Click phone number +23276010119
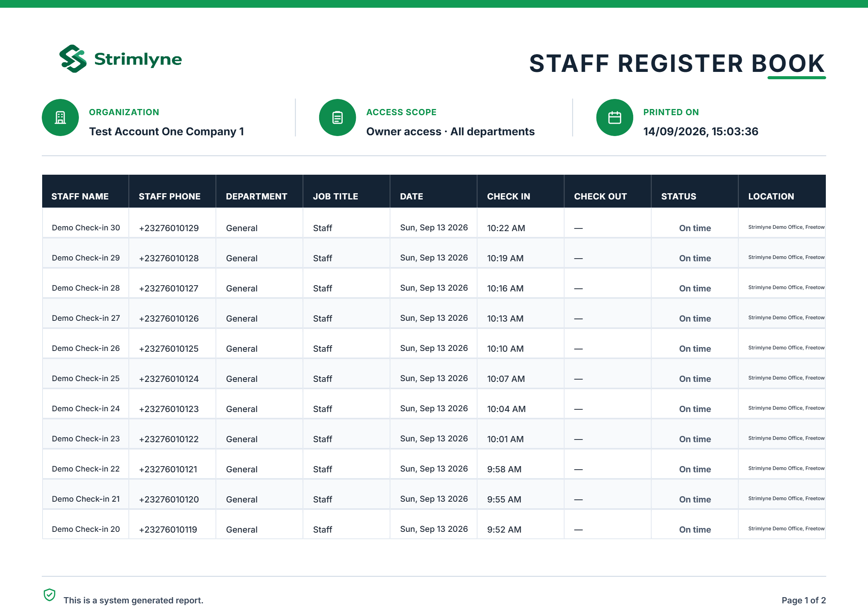 pos(168,530)
